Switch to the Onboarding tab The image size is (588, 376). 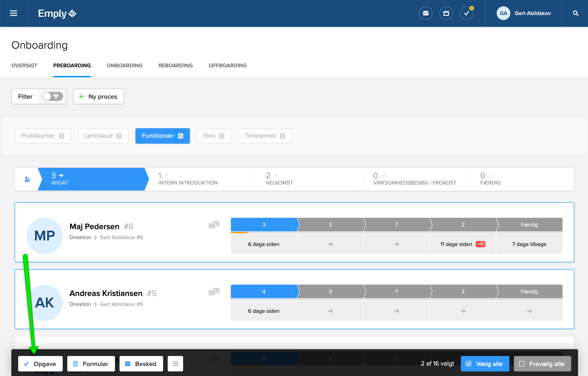point(125,65)
